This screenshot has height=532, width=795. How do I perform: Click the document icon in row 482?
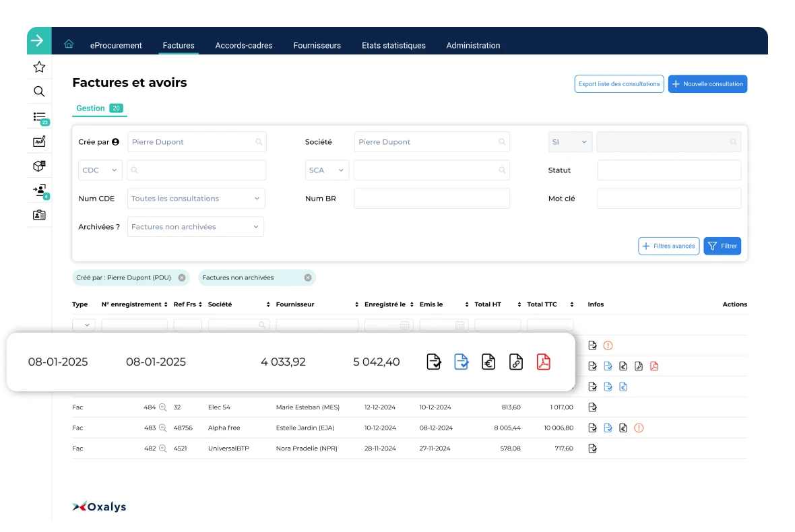pyautogui.click(x=592, y=448)
